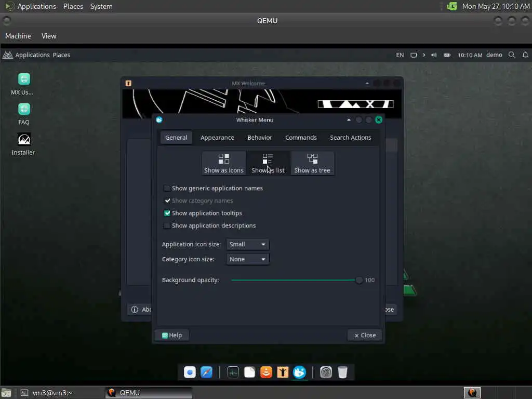Click the About button in MX Welcome
The width and height of the screenshot is (532, 399).
(140, 310)
